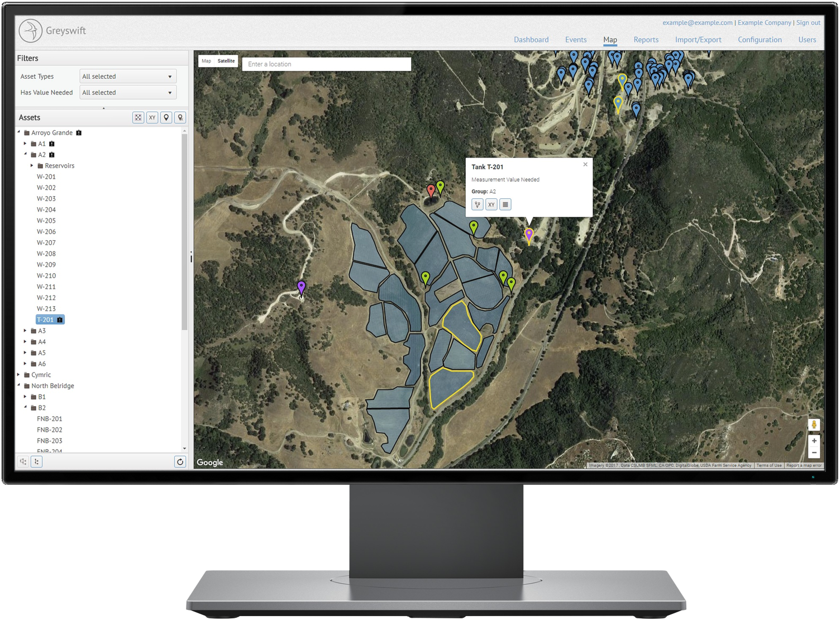840x620 pixels.
Task: Open the Events tab
Action: pos(576,40)
